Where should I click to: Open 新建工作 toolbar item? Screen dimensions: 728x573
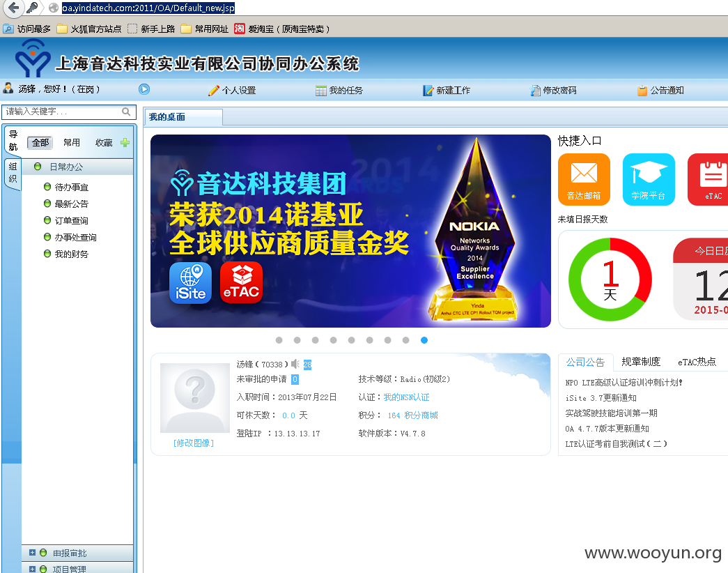(447, 90)
